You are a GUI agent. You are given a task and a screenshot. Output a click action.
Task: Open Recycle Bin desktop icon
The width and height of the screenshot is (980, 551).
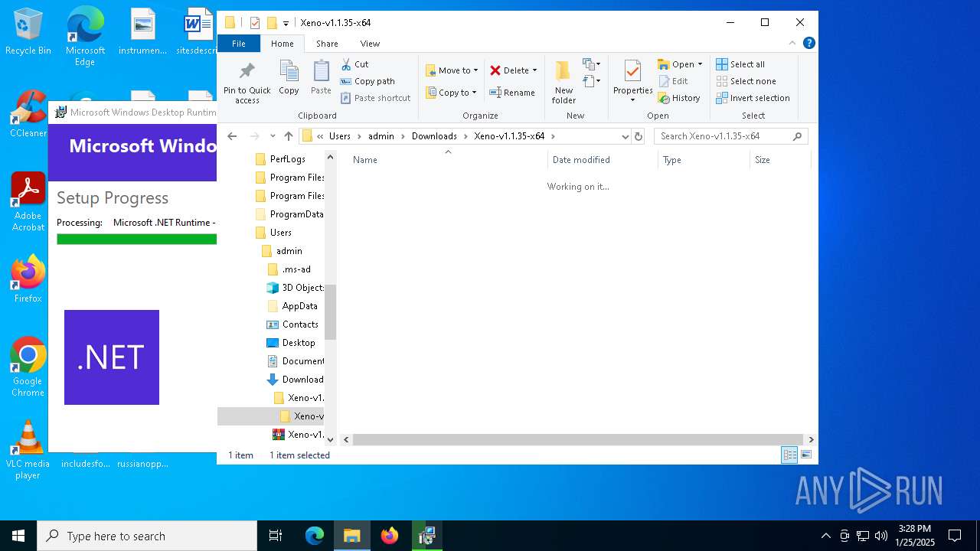click(28, 32)
